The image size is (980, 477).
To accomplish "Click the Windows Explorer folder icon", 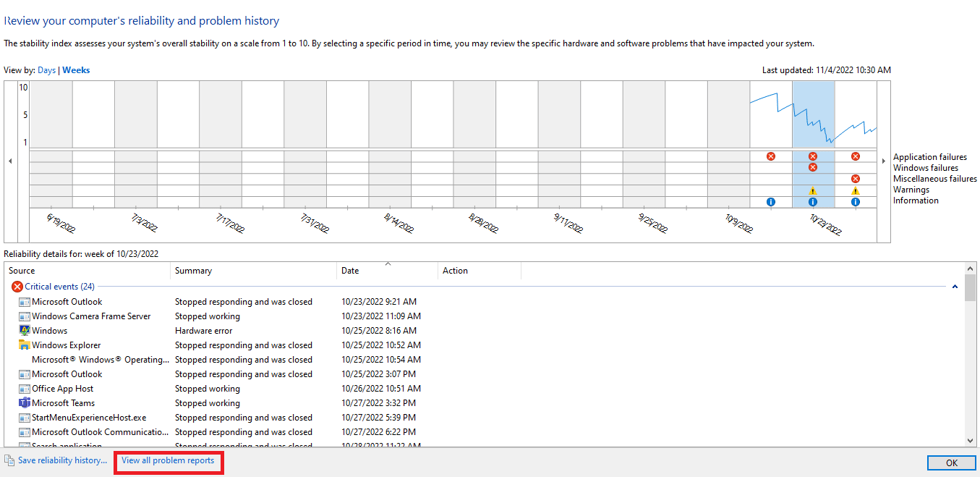I will tap(25, 345).
